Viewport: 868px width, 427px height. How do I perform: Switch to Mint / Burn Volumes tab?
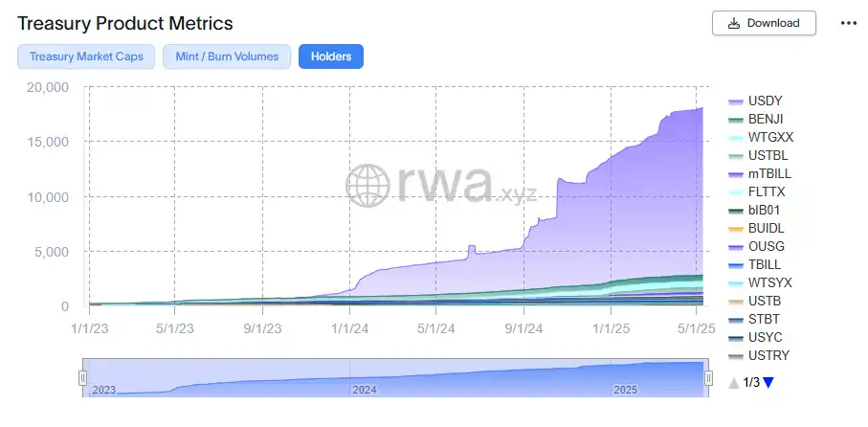[227, 56]
